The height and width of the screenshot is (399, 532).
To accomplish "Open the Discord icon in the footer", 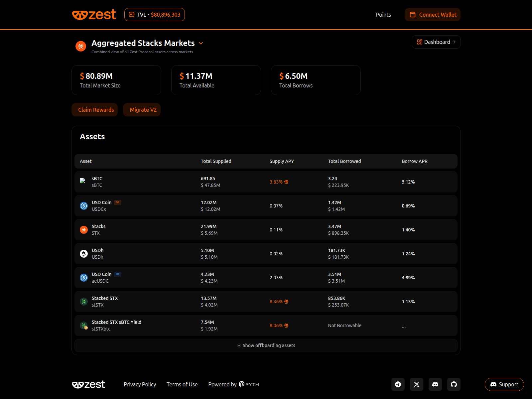I will (435, 384).
